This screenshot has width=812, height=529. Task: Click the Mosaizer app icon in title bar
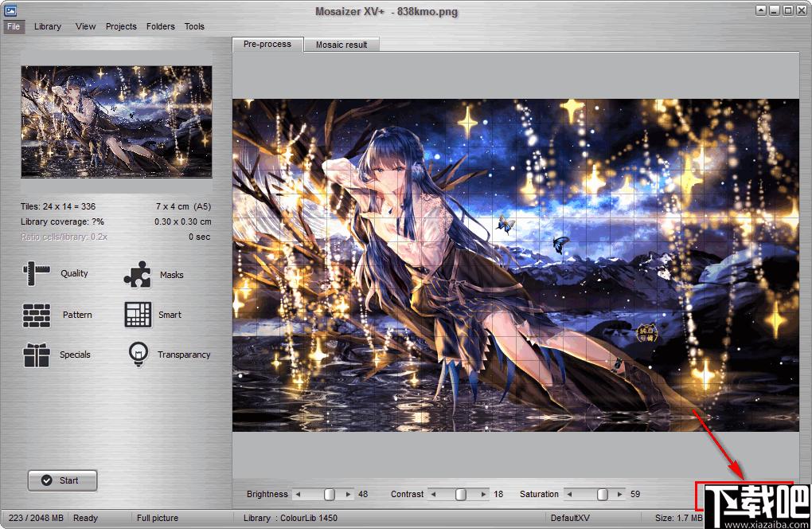pos(10,10)
